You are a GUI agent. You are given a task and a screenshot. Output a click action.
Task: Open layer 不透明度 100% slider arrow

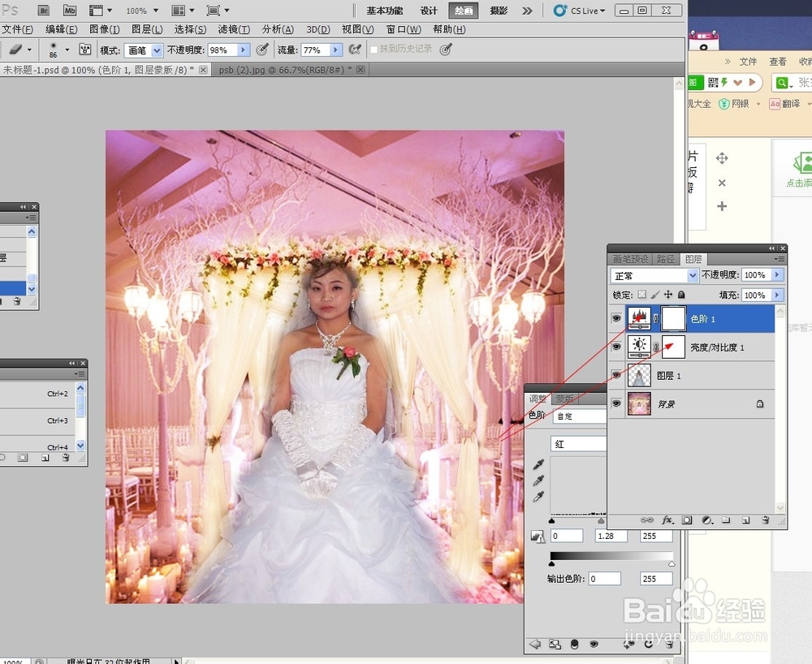(x=777, y=275)
